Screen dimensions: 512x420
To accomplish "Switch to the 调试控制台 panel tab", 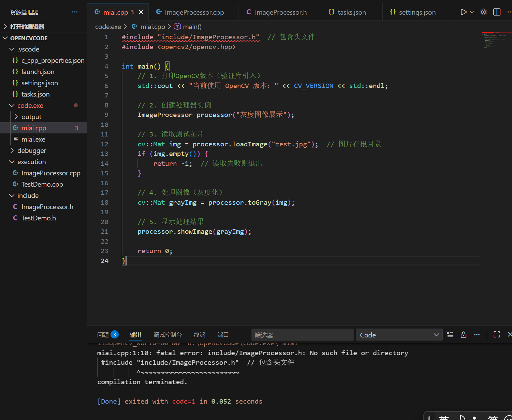I will click(x=167, y=335).
